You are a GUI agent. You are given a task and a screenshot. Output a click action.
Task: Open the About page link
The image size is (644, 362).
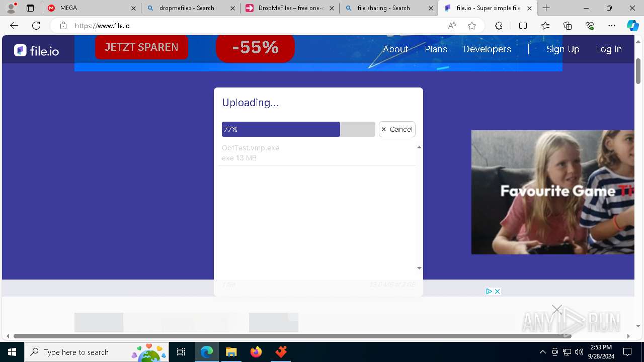tap(395, 49)
